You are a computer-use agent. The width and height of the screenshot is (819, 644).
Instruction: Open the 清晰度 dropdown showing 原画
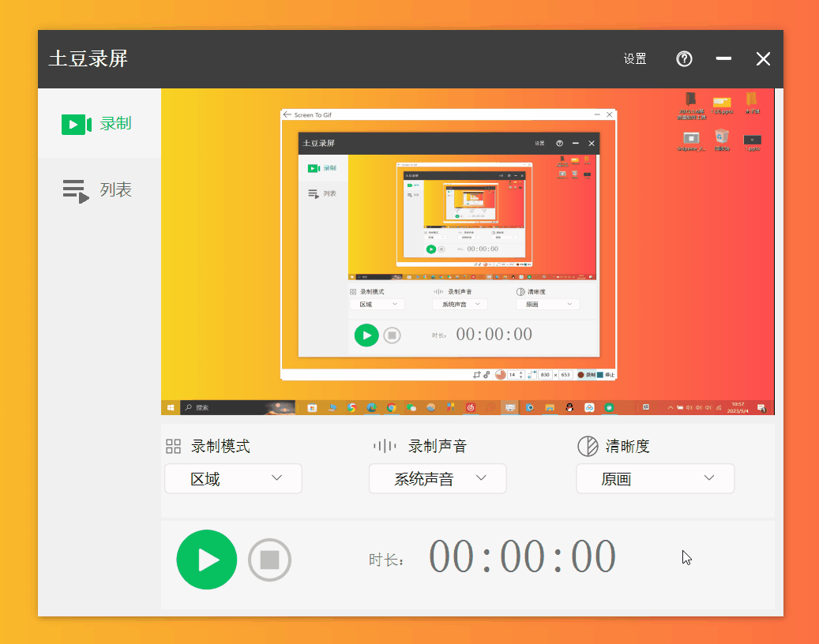point(655,478)
